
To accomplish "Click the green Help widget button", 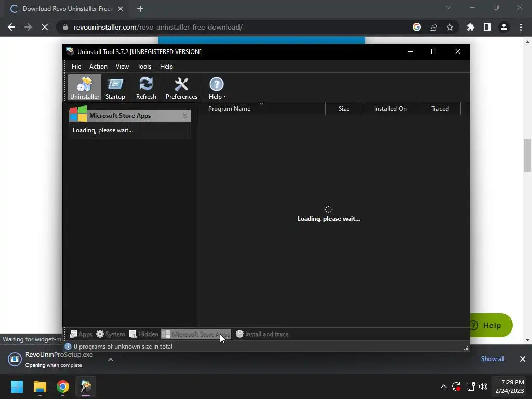I will (x=490, y=325).
